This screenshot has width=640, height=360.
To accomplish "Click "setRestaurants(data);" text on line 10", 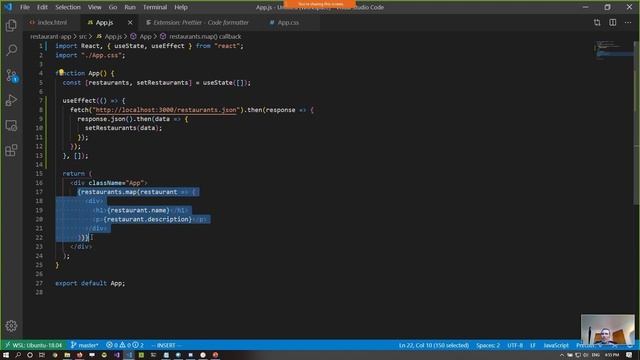I will [x=123, y=128].
